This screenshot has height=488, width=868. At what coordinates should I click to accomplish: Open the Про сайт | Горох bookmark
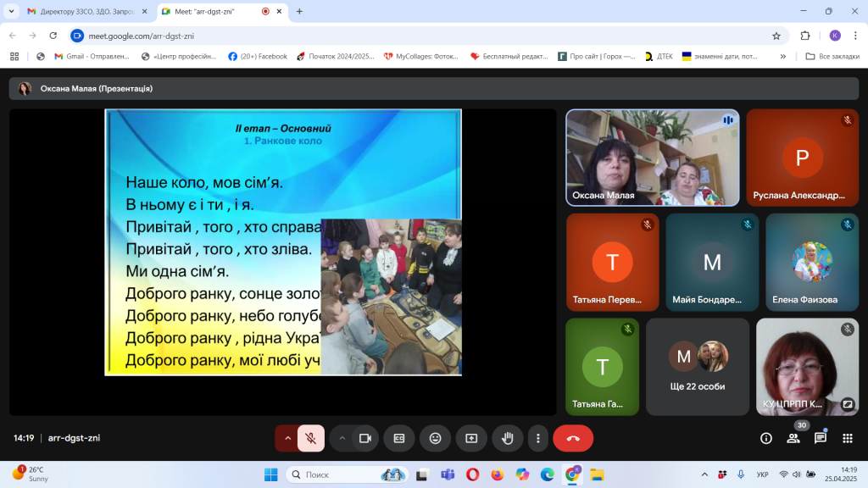[x=596, y=57]
